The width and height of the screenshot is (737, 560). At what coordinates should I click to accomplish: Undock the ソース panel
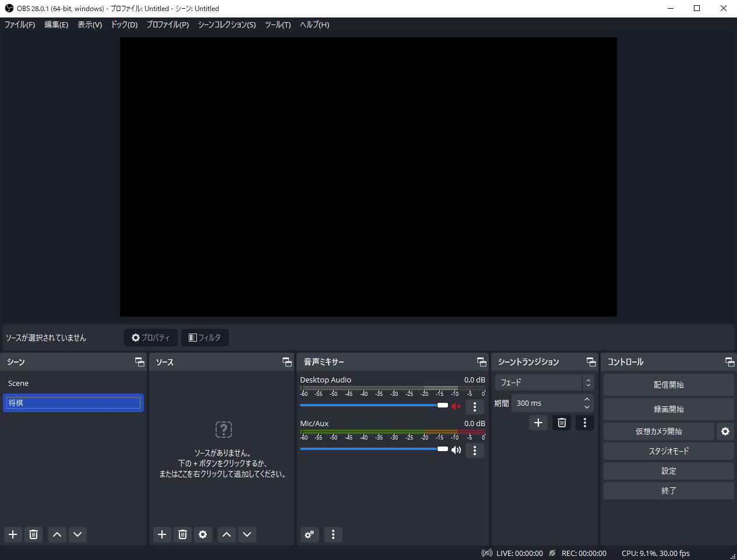tap(287, 362)
